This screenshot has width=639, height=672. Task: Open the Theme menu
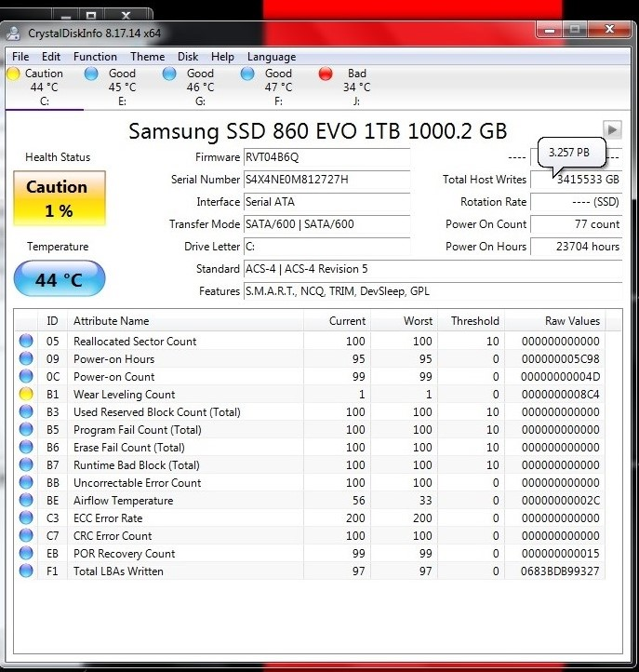[x=147, y=57]
